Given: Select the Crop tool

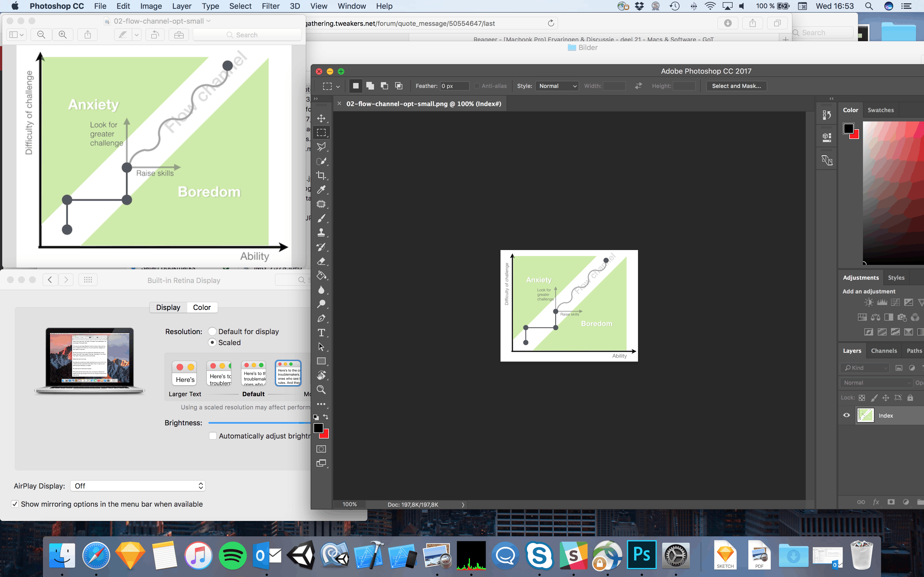Looking at the screenshot, I should coord(321,176).
